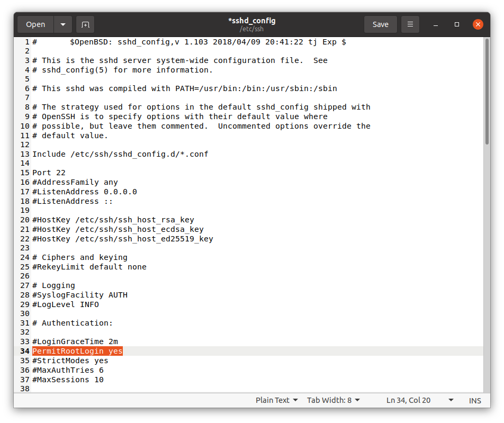Click the # Ciphers and keying comment
This screenshot has width=504, height=423.
(80, 257)
